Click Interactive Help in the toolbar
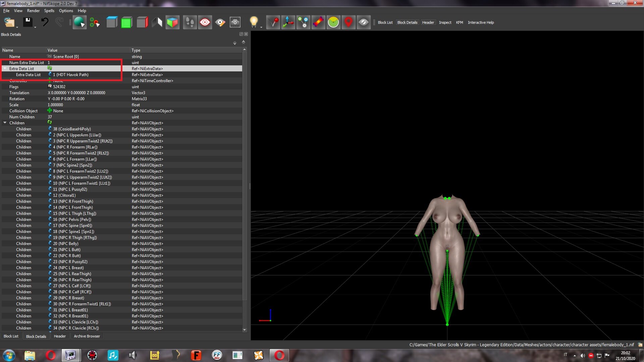 (481, 22)
